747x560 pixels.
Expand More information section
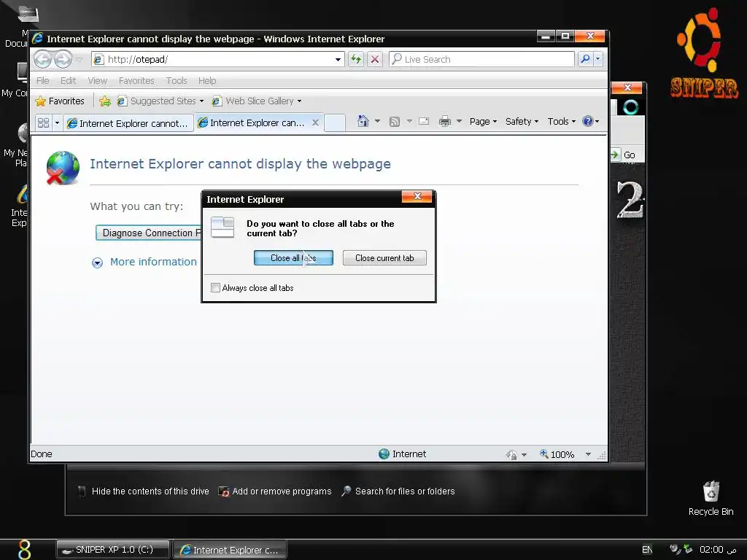click(145, 262)
